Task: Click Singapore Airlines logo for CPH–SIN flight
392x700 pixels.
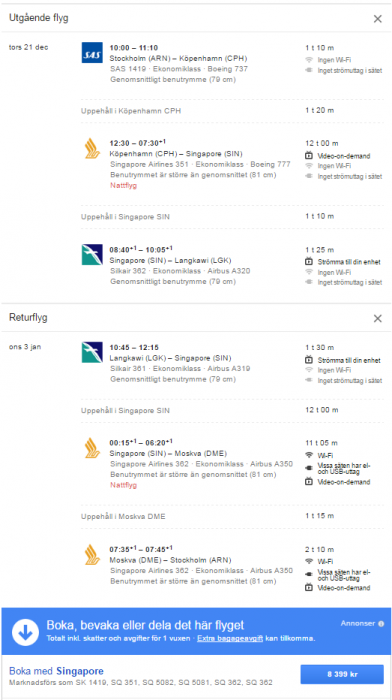Action: [92, 148]
